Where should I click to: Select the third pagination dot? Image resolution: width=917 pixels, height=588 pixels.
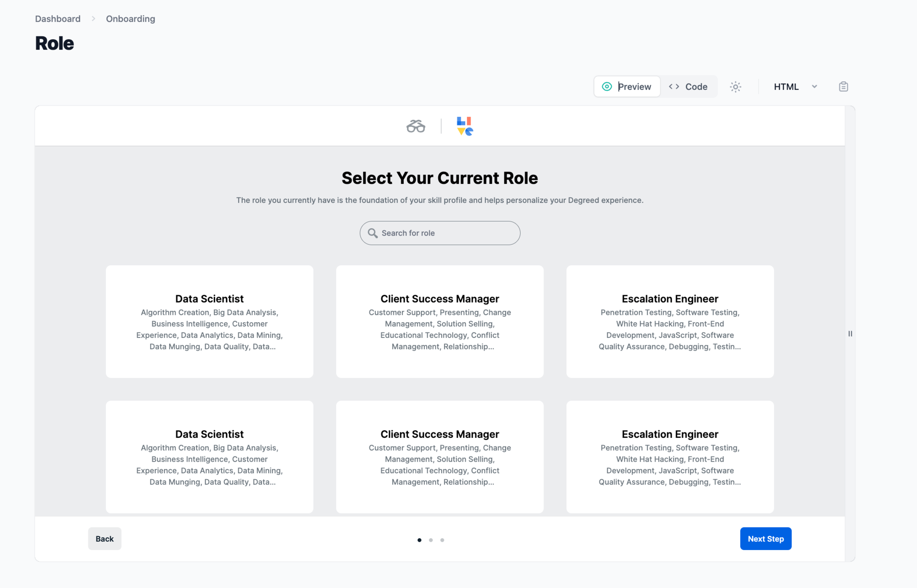[442, 540]
